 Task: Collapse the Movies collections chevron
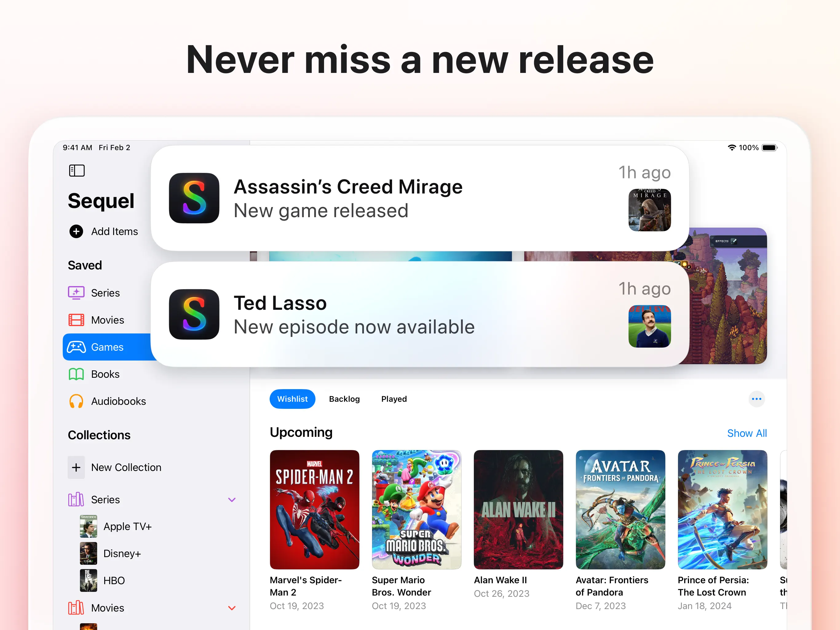click(232, 608)
